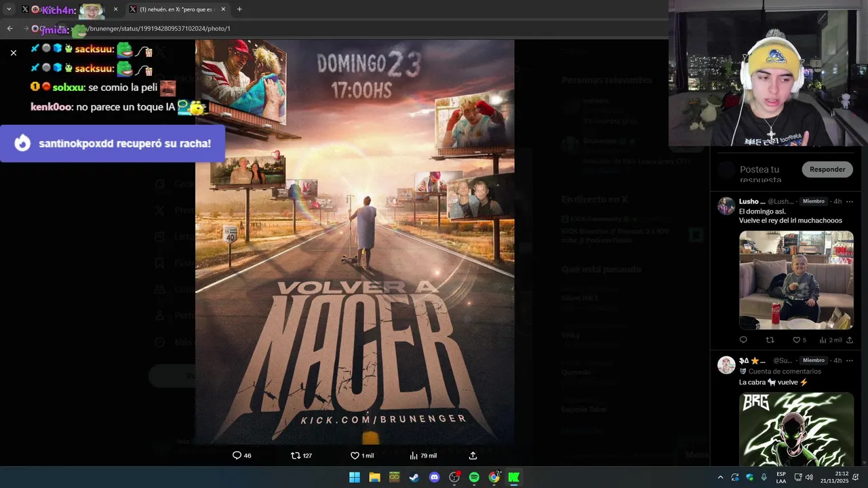The height and width of the screenshot is (488, 868).
Task: Repost Lusho's reply
Action: [x=770, y=340]
